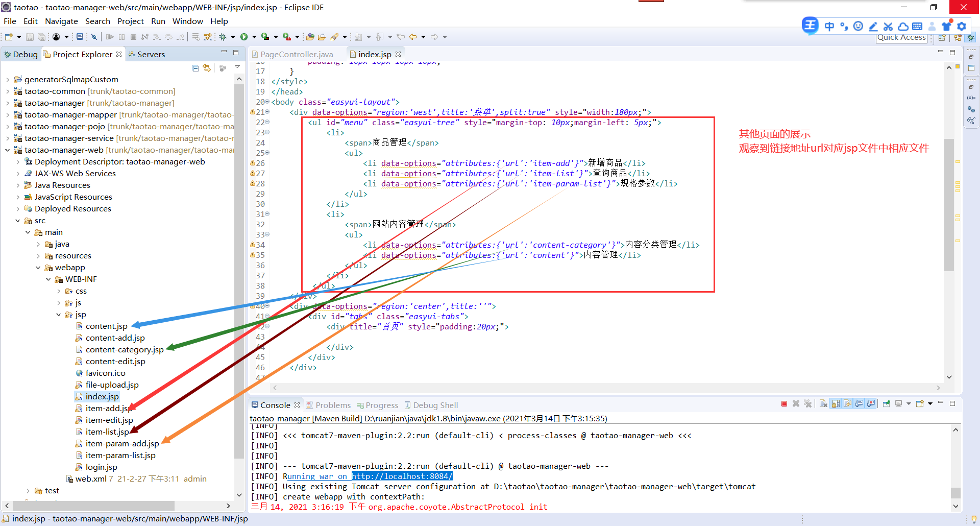Viewport: 980px width, 526px height.
Task: Switch to the Problems tab
Action: point(328,405)
